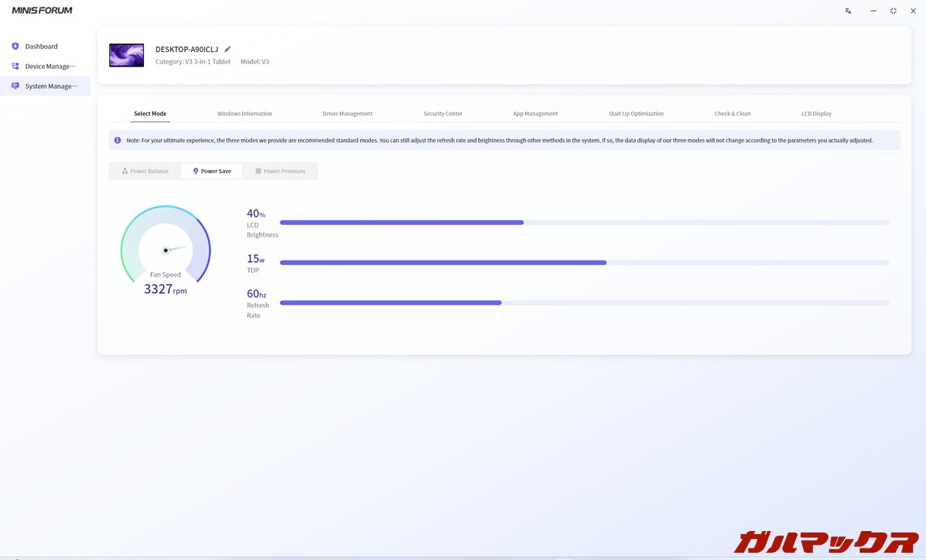
Task: Click the Dashboard shield icon
Action: point(15,46)
